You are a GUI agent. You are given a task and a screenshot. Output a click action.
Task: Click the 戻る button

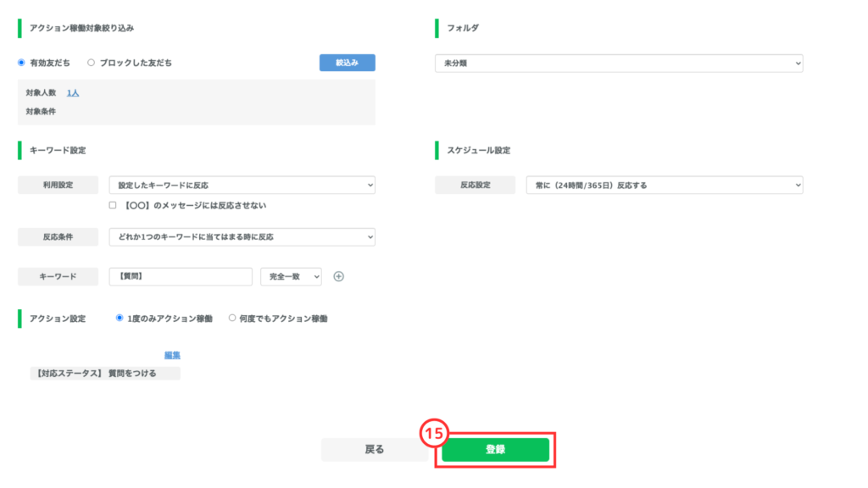pos(375,450)
